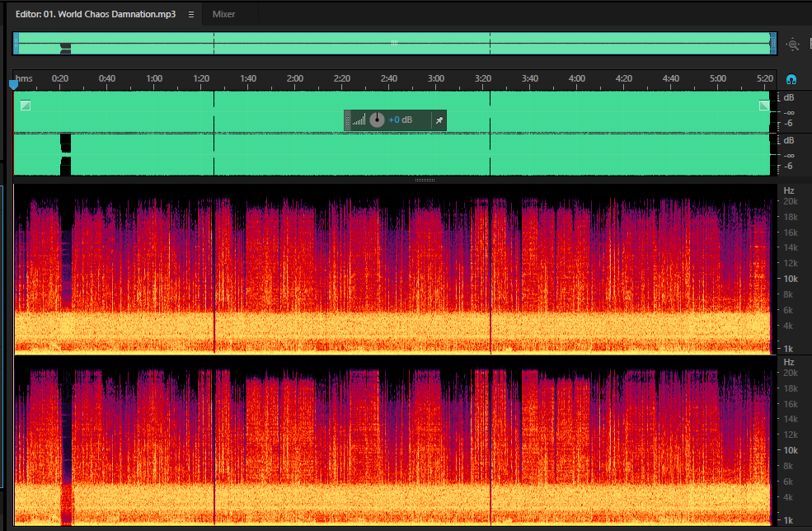The width and height of the screenshot is (812, 531).
Task: Click the 4:20 mark on the timeline ruler
Action: [623, 78]
